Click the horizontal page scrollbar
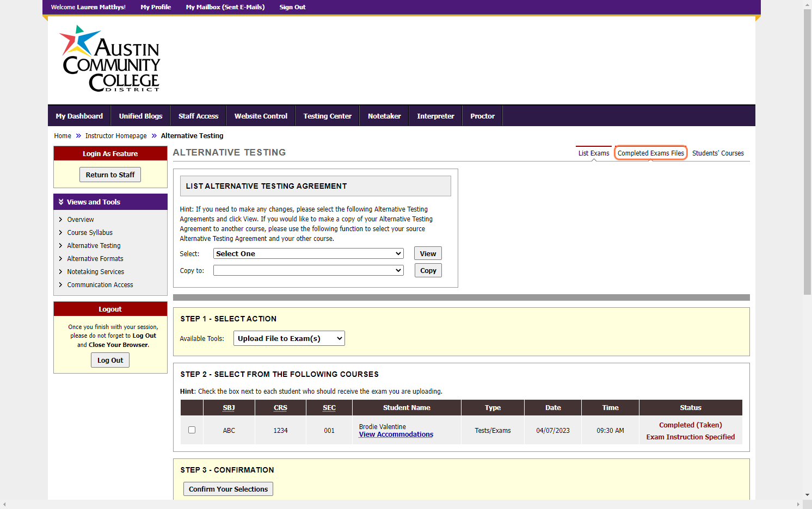Image resolution: width=812 pixels, height=509 pixels. click(x=402, y=505)
